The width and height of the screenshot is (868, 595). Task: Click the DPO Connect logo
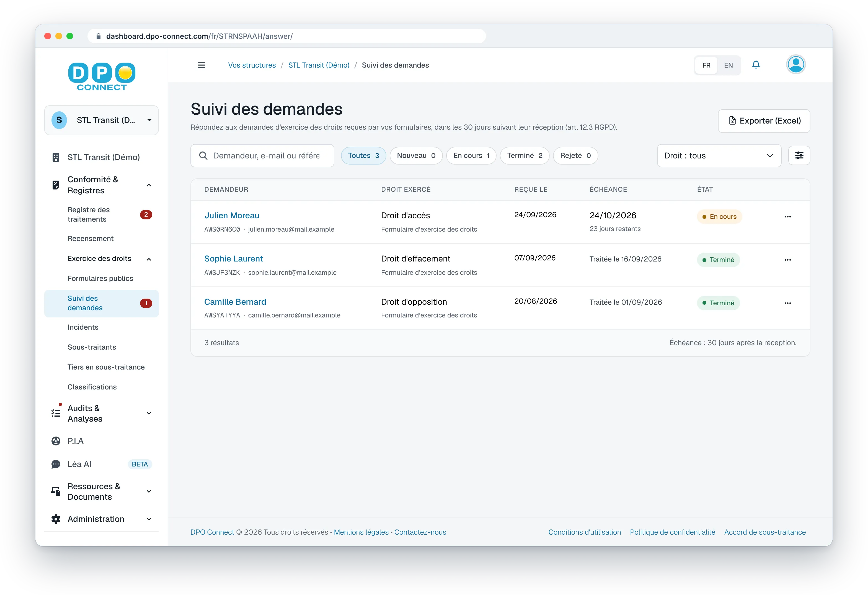point(102,76)
